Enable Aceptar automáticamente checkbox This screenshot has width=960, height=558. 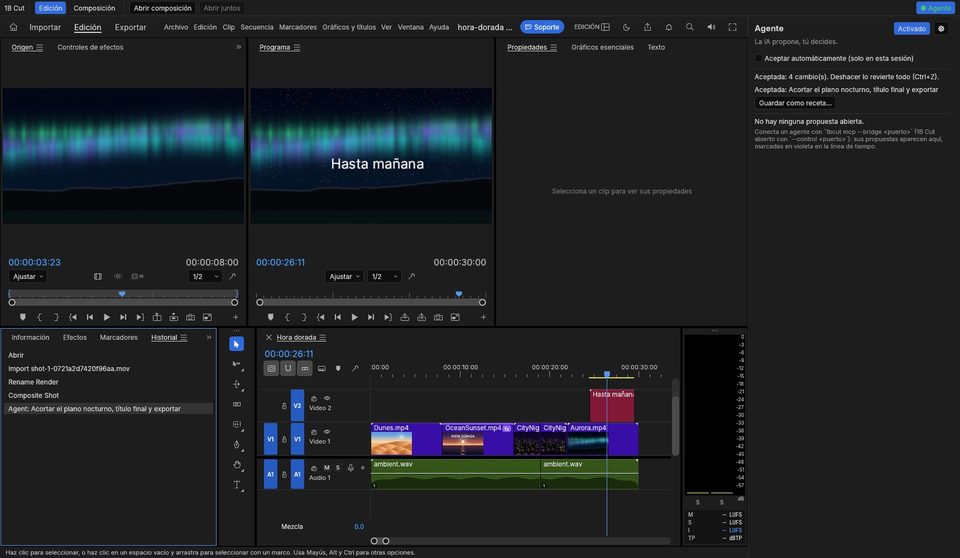point(759,58)
